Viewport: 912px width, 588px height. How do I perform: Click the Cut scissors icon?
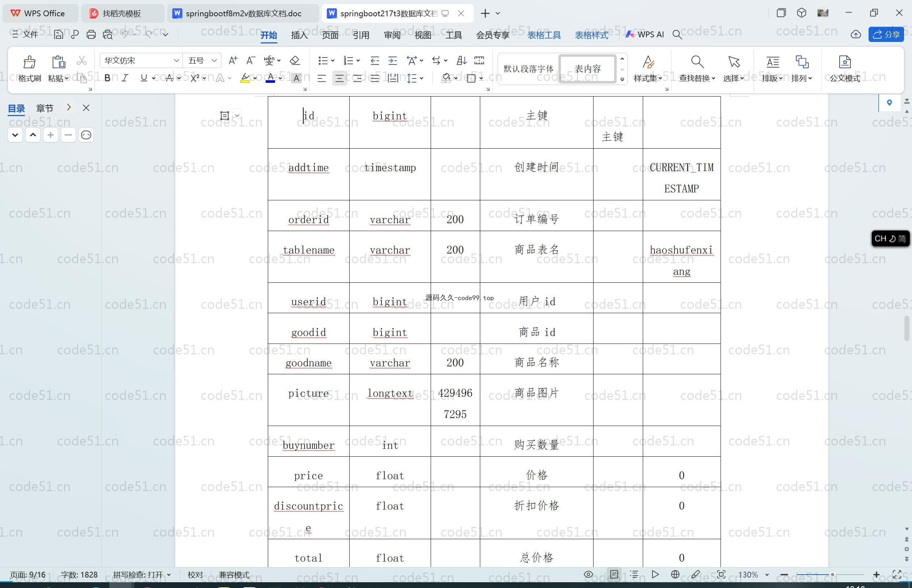point(82,60)
